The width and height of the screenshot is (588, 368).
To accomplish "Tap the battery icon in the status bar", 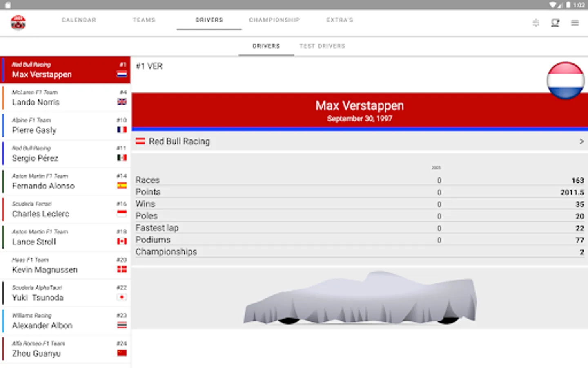I will pos(568,5).
